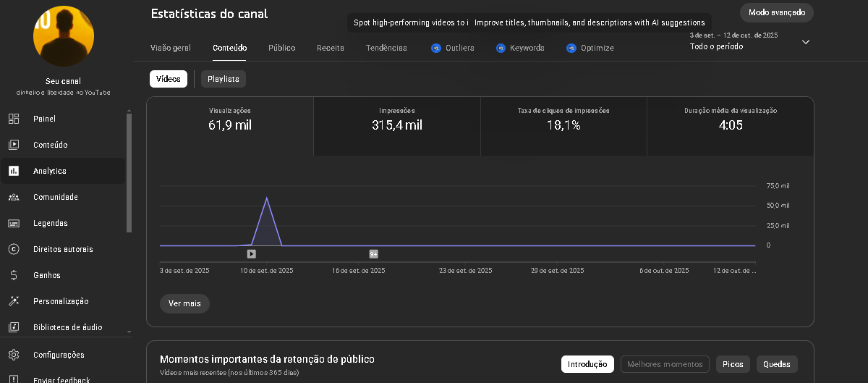Select Taxa de cliques de impressões card

pyautogui.click(x=563, y=126)
